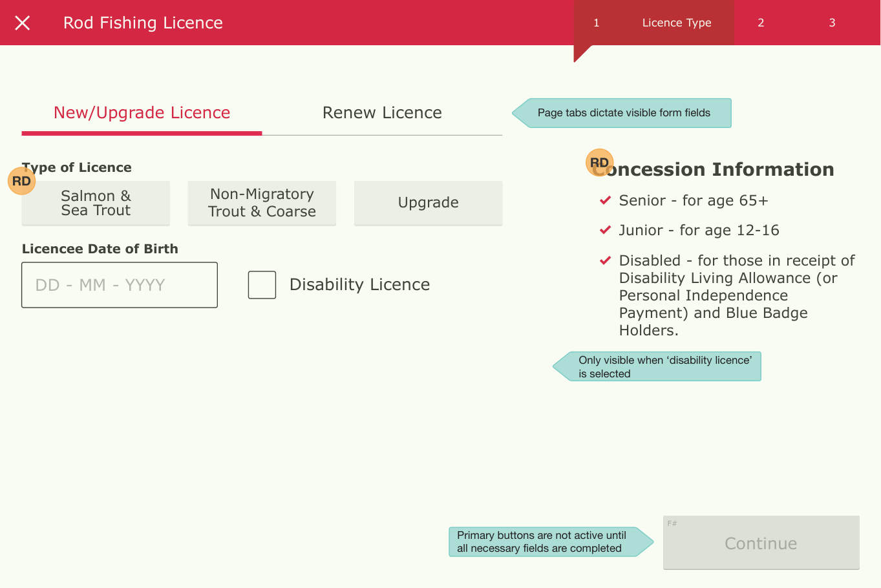Click 'Primary buttons are not active' note
This screenshot has height=588, width=881.
pos(551,542)
